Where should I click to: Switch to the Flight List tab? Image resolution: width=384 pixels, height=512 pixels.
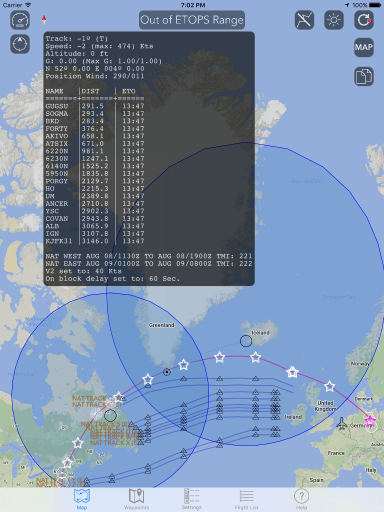coord(246,499)
